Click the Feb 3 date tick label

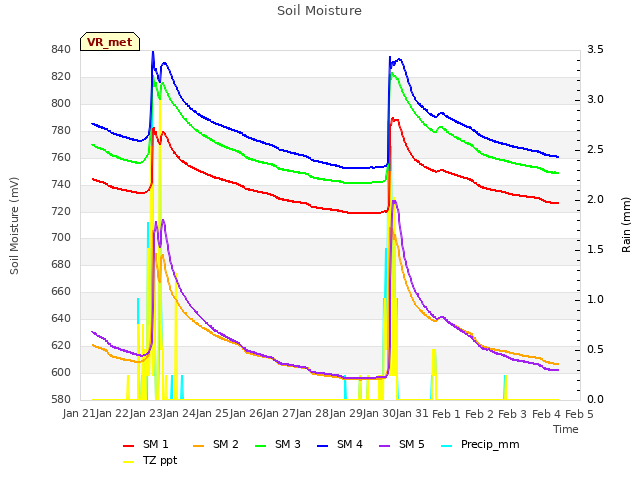(513, 414)
